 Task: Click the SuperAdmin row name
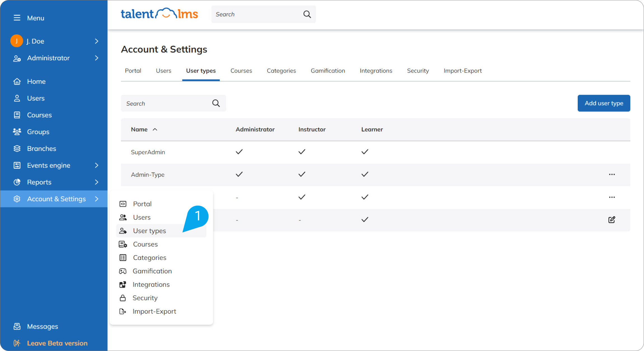click(148, 152)
